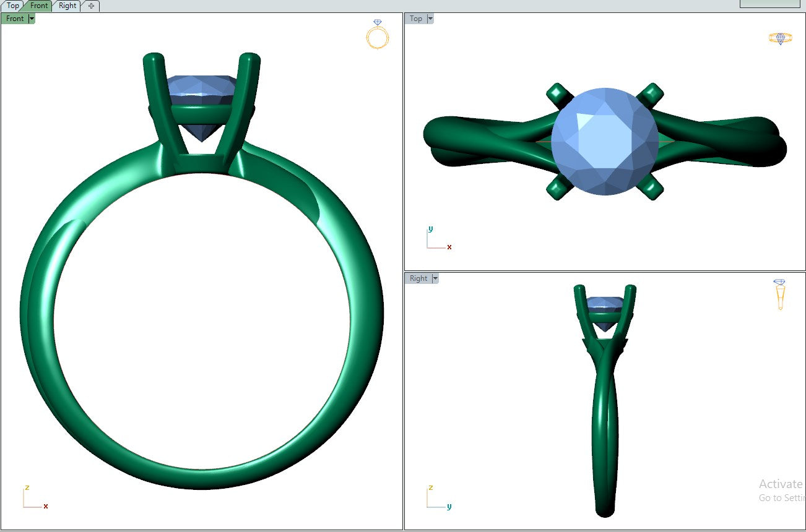Open the Front viewport title dropdown arrow

[32, 19]
